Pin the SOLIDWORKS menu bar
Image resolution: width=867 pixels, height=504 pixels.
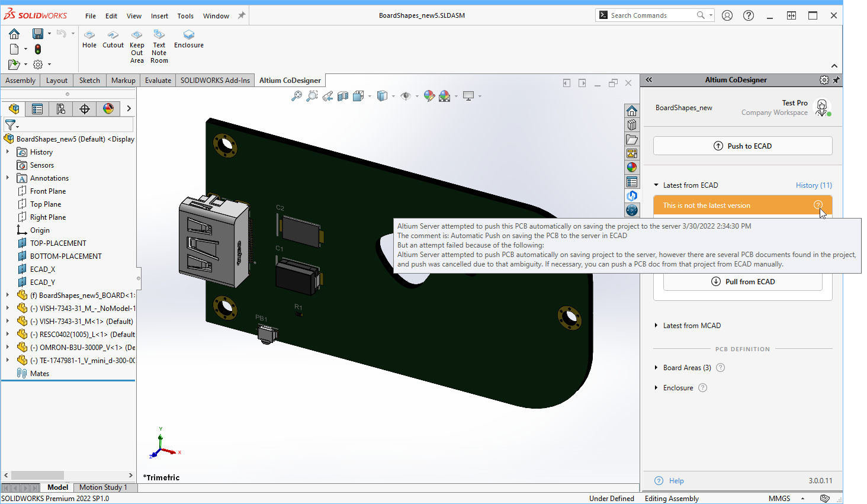242,16
